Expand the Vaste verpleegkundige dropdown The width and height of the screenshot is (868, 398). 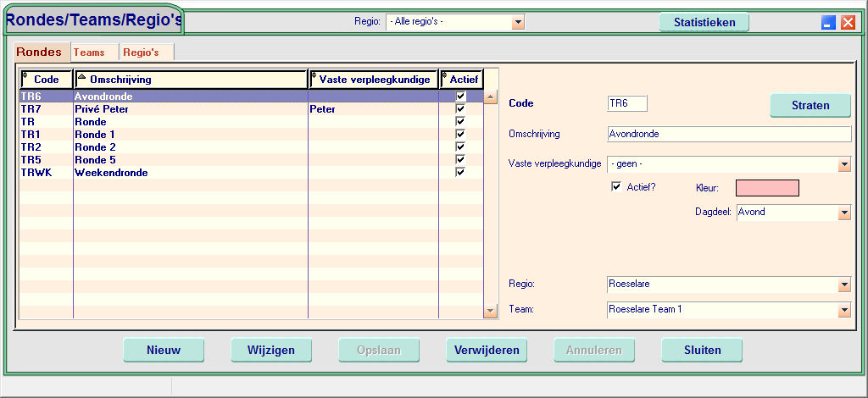coord(844,165)
